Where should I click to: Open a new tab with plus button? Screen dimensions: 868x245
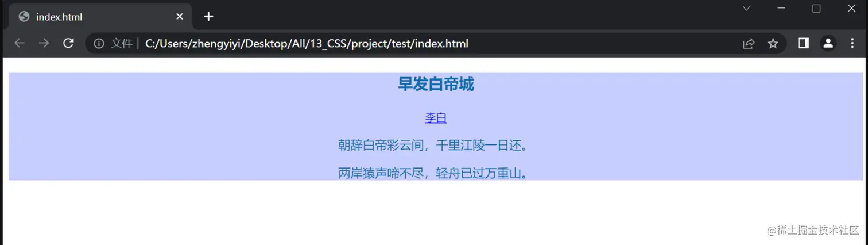click(208, 17)
